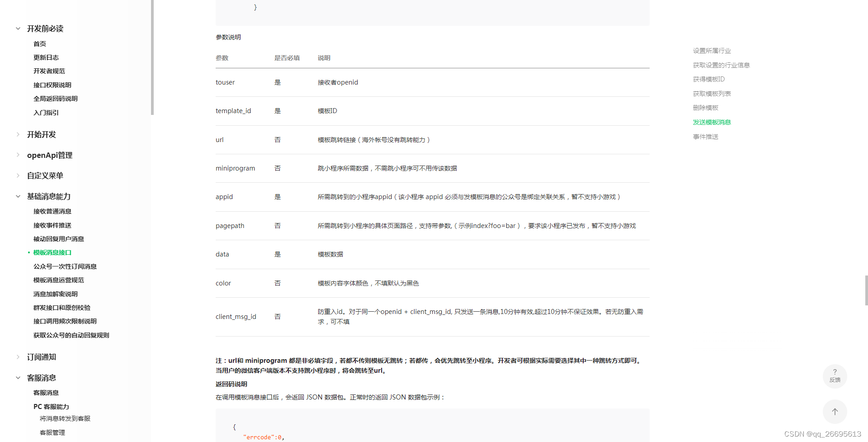Open 模板消息运营规范 page

[x=59, y=280]
